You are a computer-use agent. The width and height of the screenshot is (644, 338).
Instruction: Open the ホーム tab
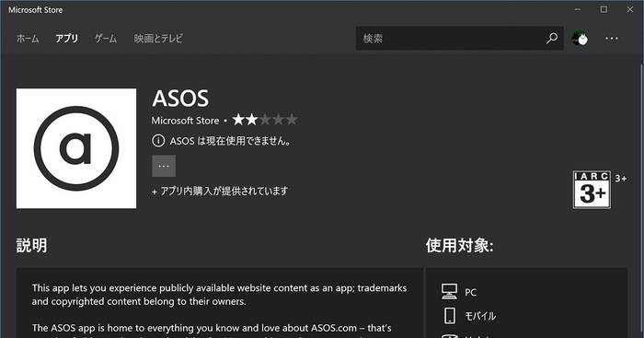28,39
